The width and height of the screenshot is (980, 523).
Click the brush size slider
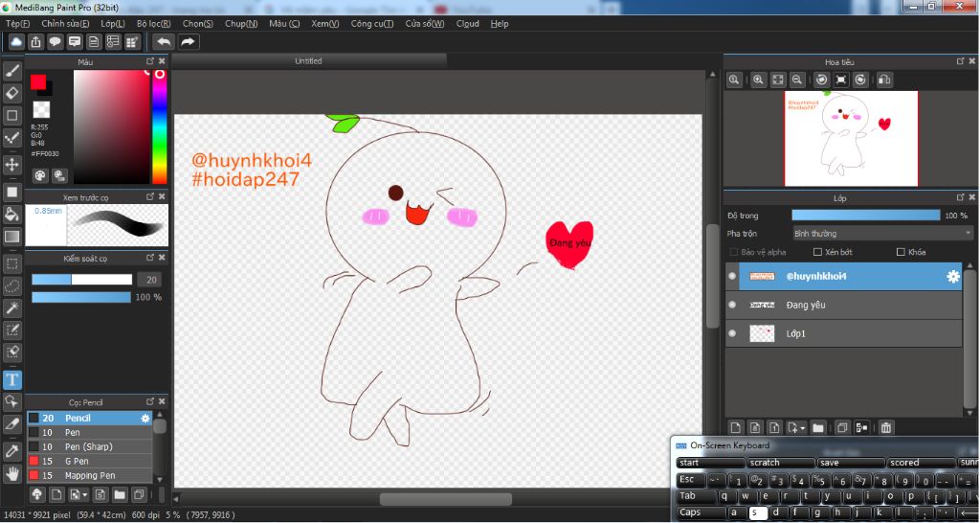tap(82, 280)
